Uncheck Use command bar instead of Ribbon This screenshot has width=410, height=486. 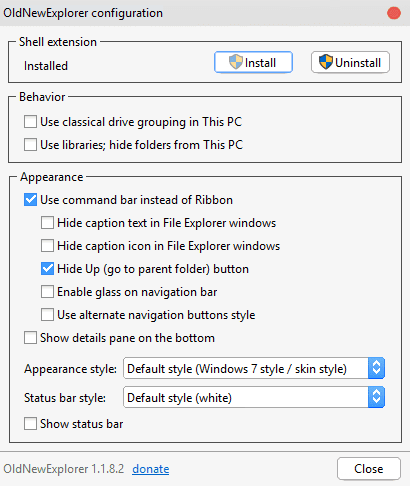click(30, 200)
